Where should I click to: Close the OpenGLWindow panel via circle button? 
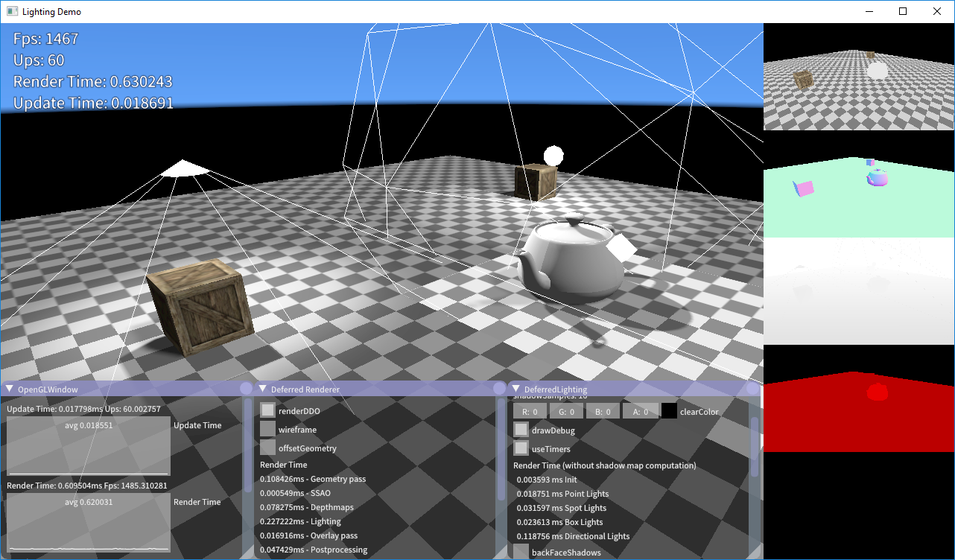pos(246,389)
